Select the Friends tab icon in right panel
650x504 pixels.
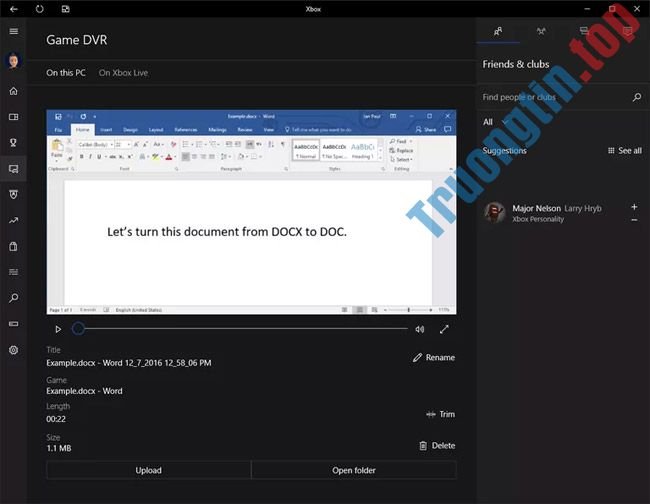pyautogui.click(x=498, y=31)
